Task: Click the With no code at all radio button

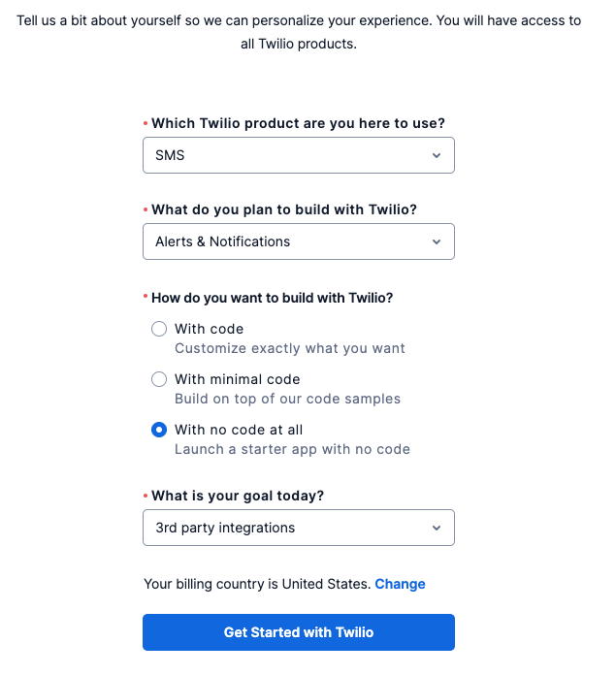Action: (x=159, y=430)
